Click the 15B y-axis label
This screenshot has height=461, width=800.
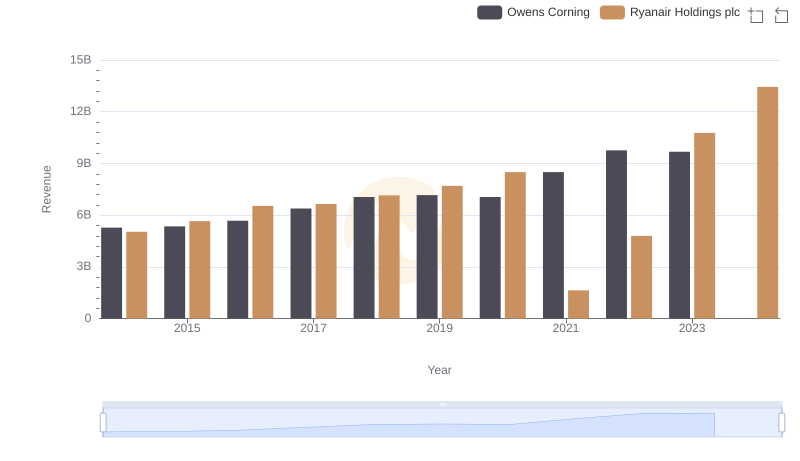click(x=81, y=60)
